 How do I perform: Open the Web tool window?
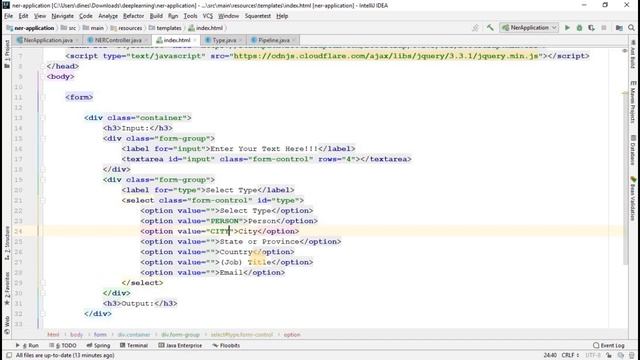pyautogui.click(x=7, y=325)
